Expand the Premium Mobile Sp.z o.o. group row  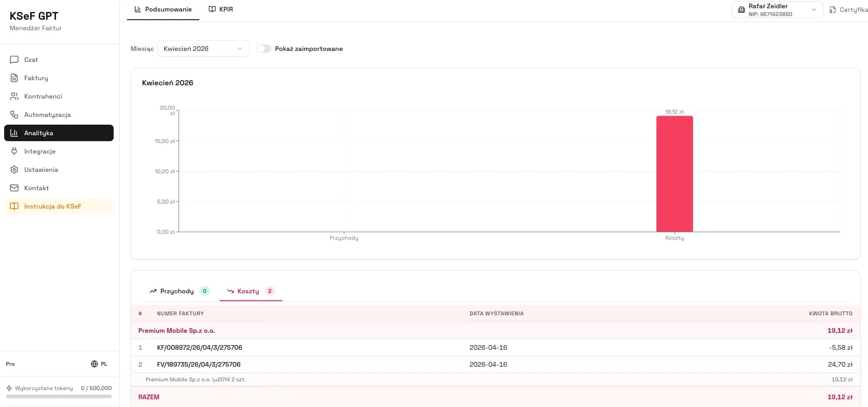point(176,330)
